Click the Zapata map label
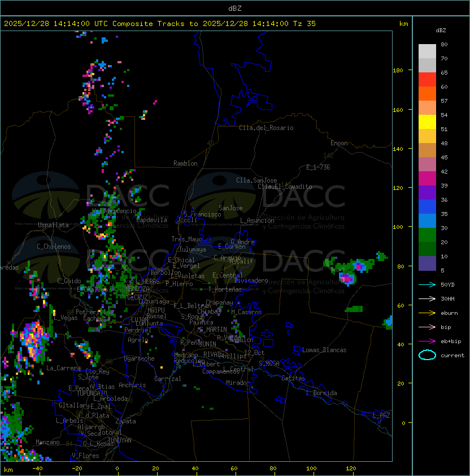Image resolution: width=470 pixels, height=476 pixels. (x=125, y=421)
